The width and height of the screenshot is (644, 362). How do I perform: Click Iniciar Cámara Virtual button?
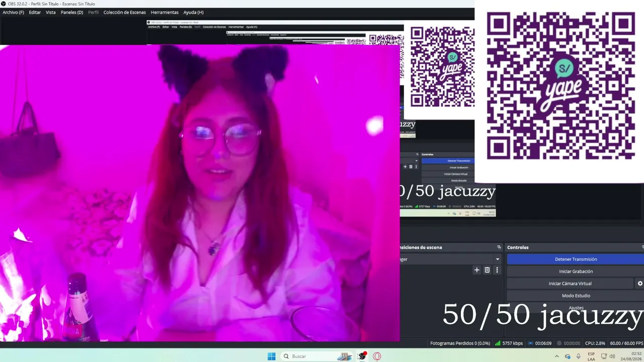point(570,284)
